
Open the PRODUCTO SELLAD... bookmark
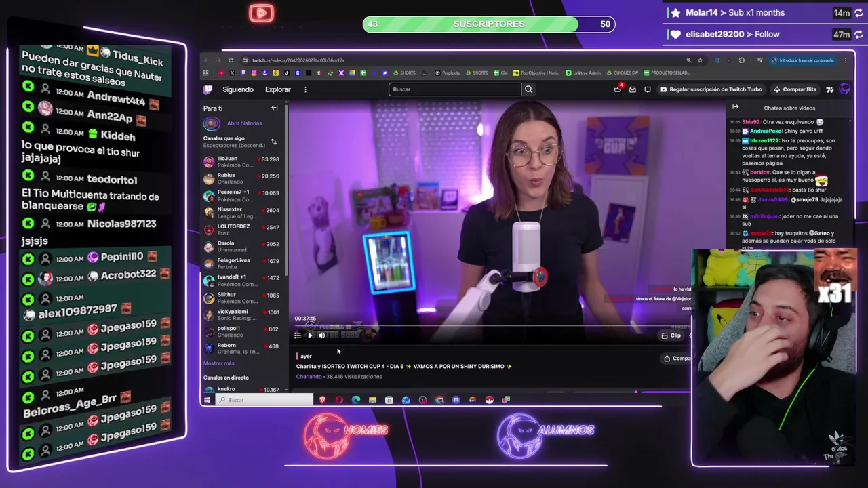coord(667,73)
